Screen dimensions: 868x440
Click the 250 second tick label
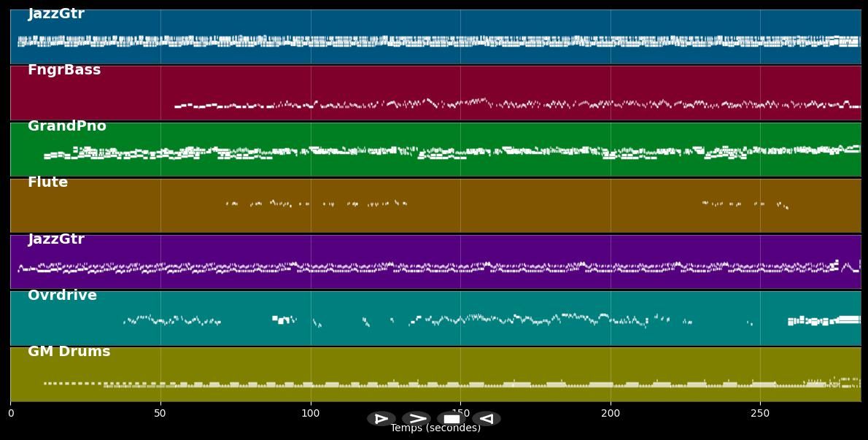[x=760, y=414]
